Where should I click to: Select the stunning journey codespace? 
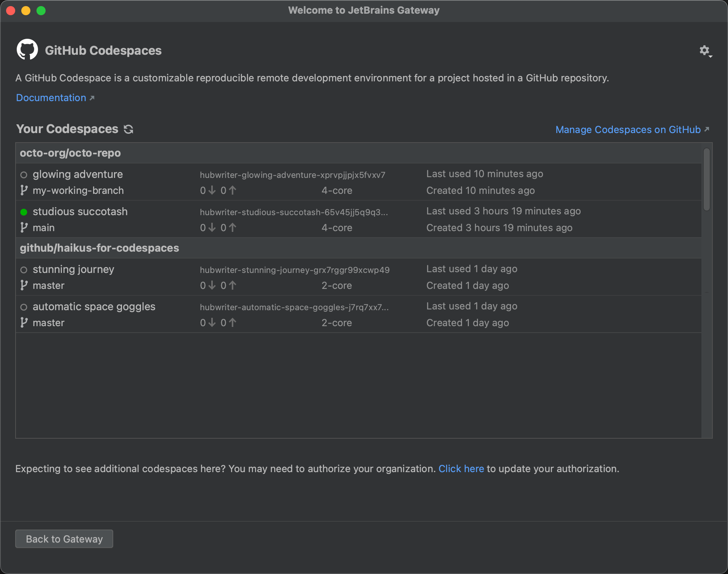[359, 277]
